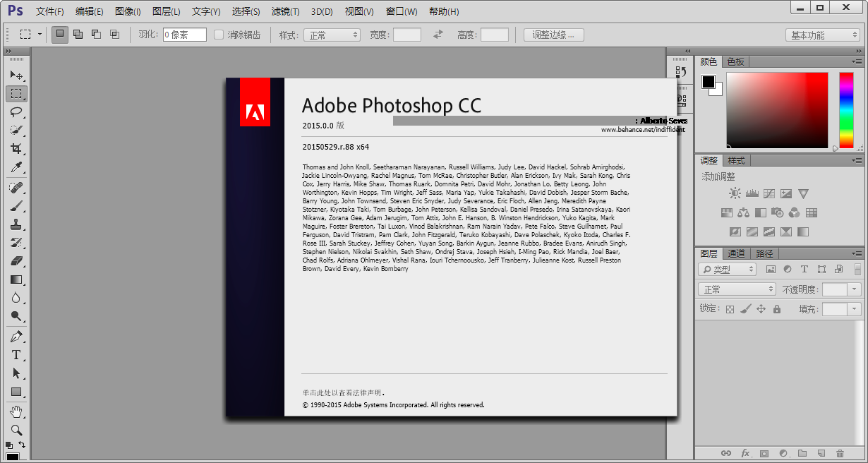Select the Path Selection tool
The image size is (868, 463).
16,373
